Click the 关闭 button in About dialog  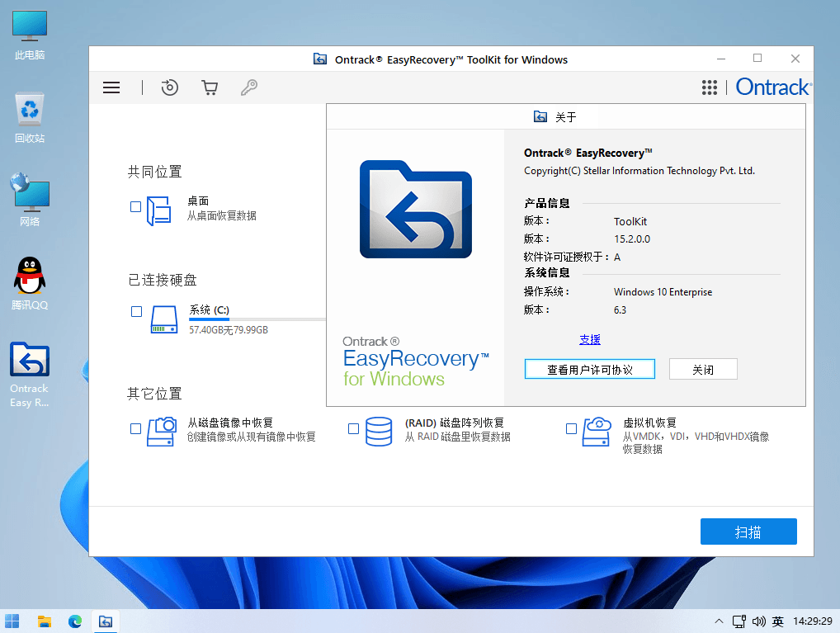703,369
